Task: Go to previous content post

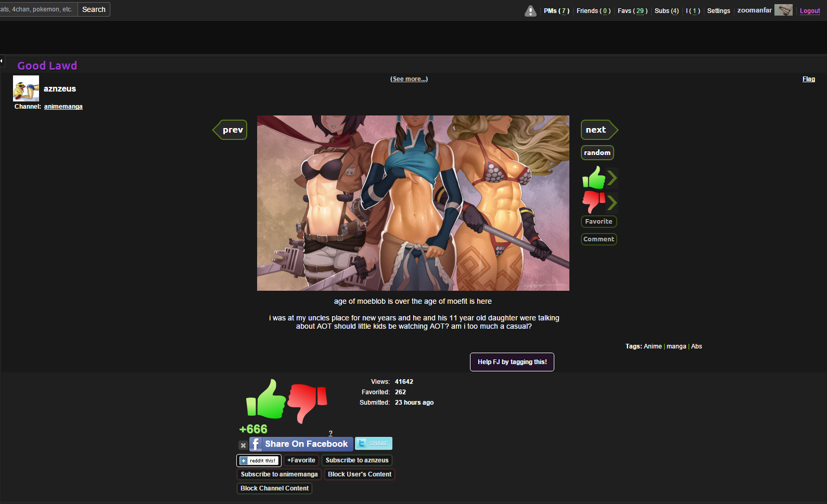Action: tap(232, 130)
